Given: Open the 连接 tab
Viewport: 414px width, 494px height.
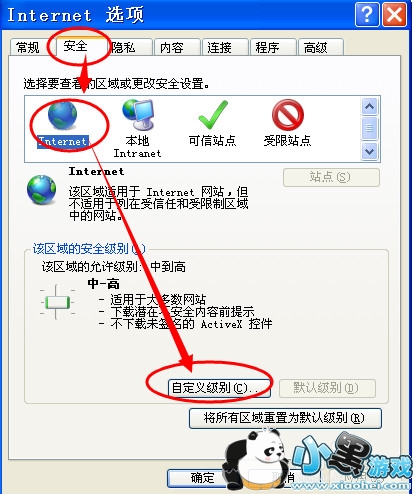Looking at the screenshot, I should point(220,47).
